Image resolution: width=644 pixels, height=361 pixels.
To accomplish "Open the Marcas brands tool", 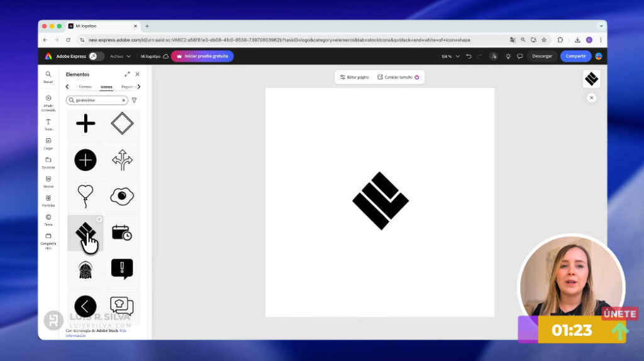I will (48, 182).
